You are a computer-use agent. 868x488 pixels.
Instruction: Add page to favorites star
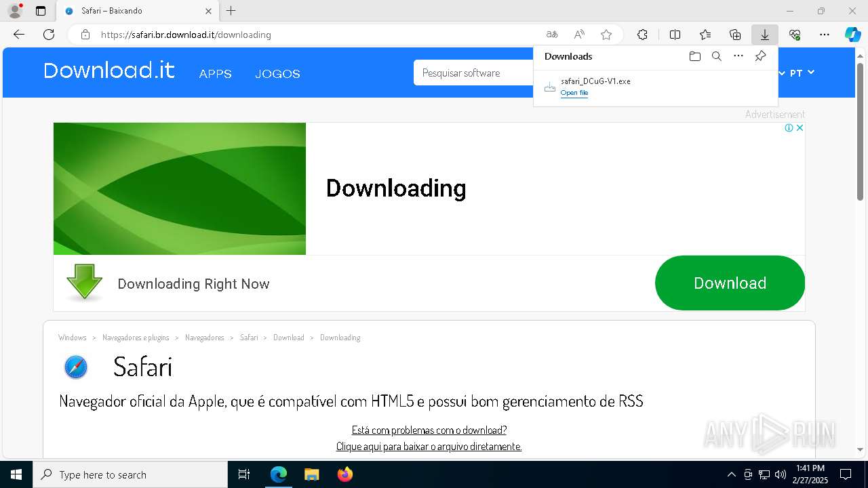[x=606, y=35]
